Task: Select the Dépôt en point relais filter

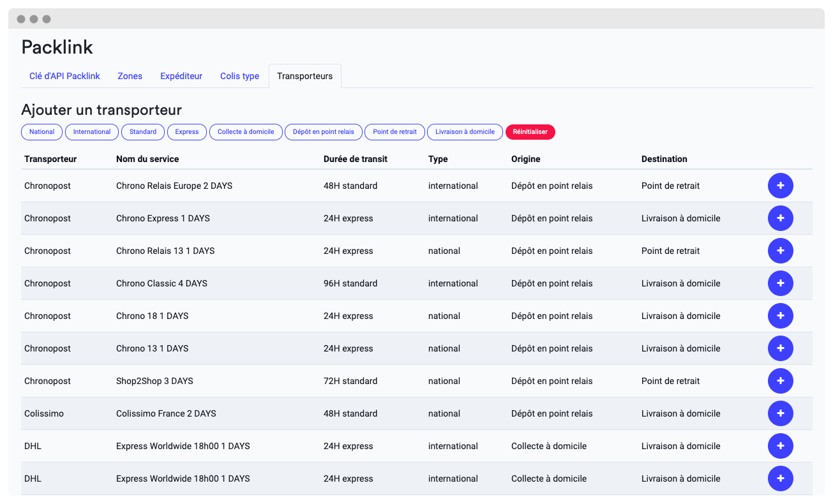Action: click(324, 132)
